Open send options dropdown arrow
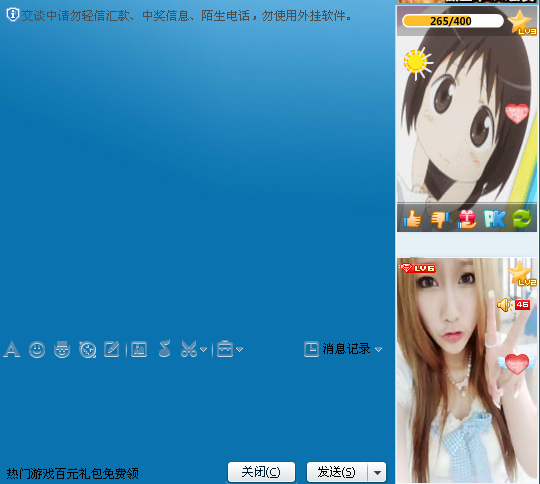 (377, 472)
